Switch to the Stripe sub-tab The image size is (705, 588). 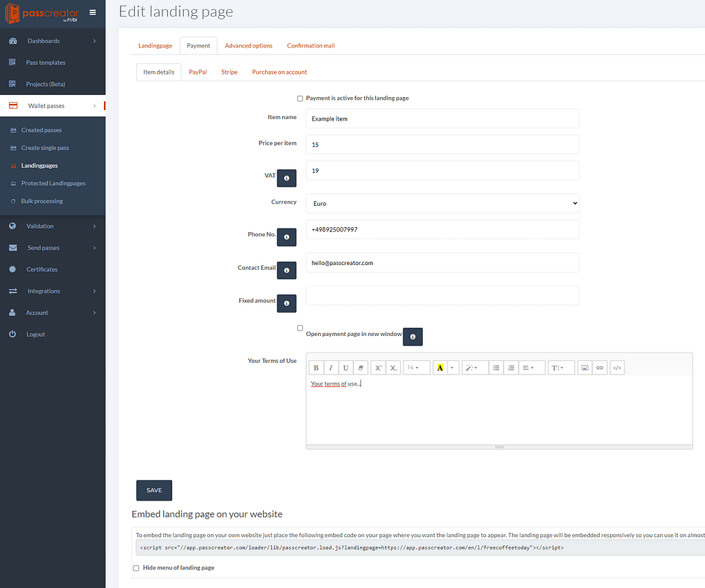(229, 72)
